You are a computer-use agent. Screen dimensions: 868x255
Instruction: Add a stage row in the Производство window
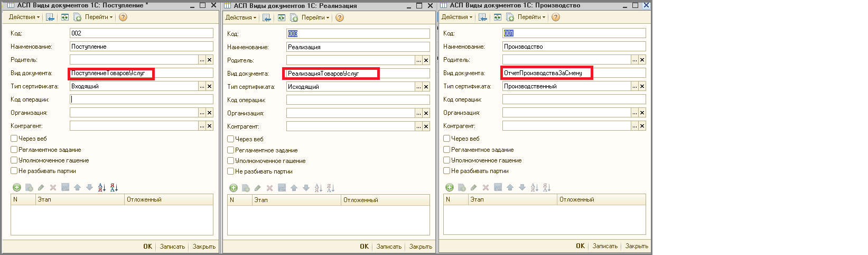[x=450, y=187]
